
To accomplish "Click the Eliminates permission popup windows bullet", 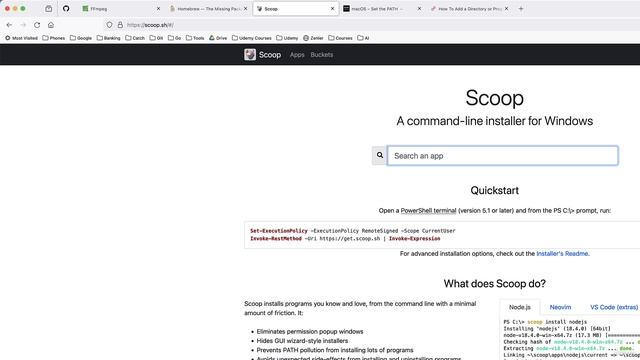I will [x=310, y=331].
